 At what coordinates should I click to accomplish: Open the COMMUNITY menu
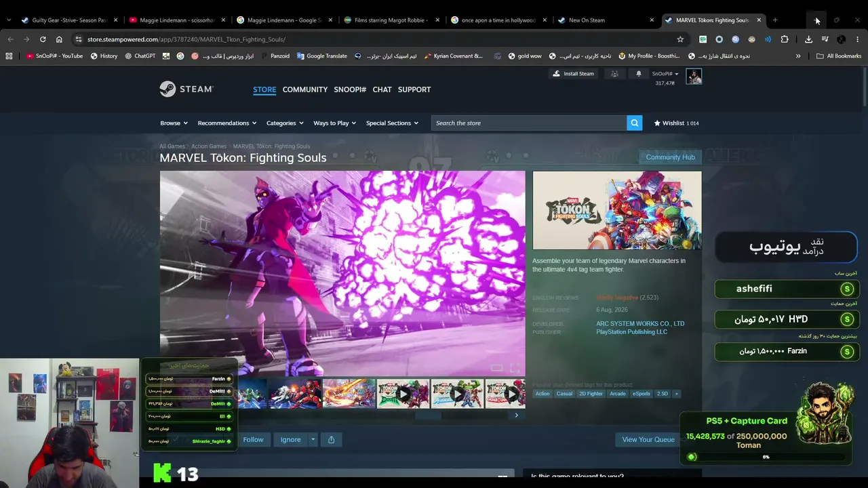[305, 89]
